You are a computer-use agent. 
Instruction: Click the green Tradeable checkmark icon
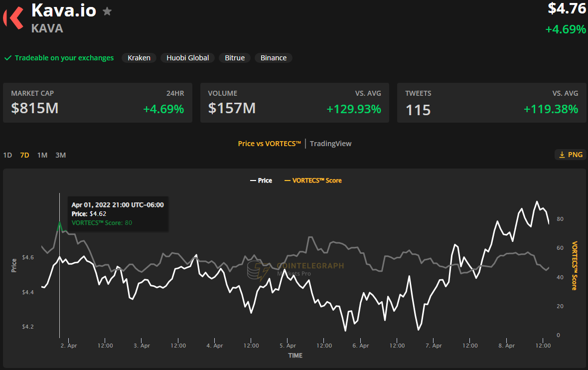(x=8, y=58)
